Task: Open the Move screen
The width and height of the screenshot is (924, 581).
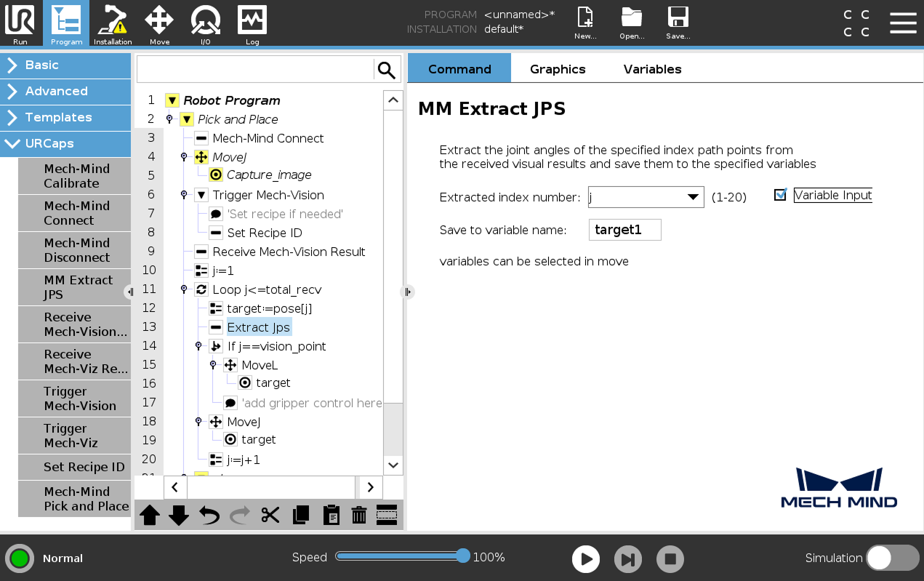Action: (x=158, y=23)
